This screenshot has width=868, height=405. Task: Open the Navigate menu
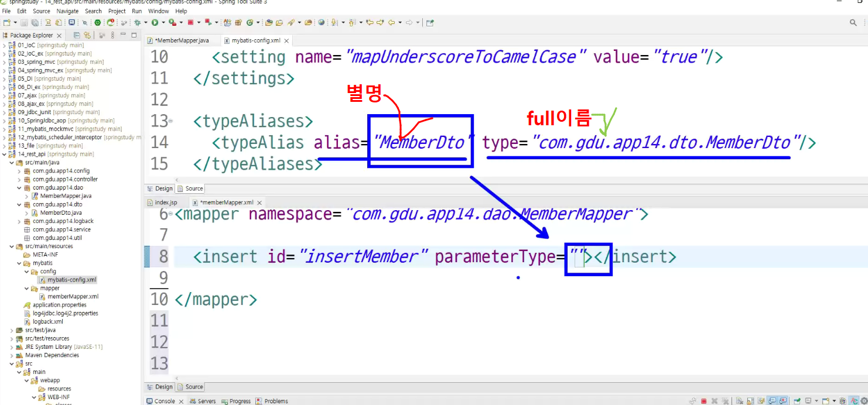tap(67, 11)
